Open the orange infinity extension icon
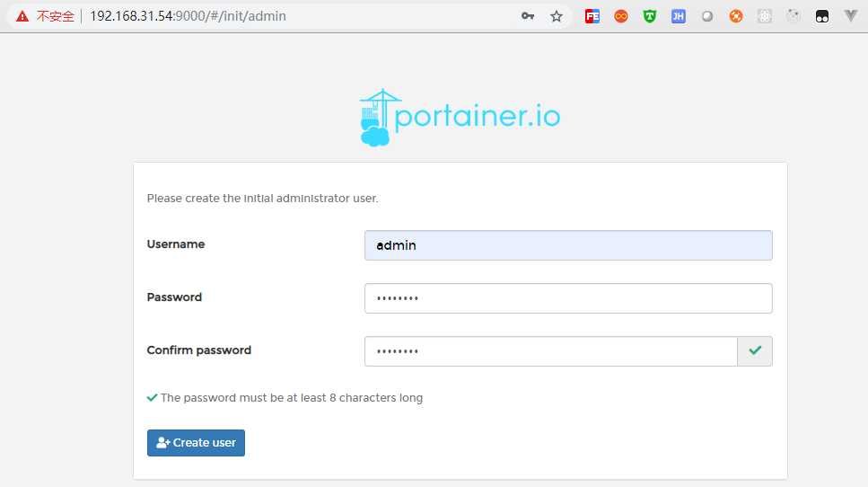Screen dimensions: 868x487 (x=621, y=16)
